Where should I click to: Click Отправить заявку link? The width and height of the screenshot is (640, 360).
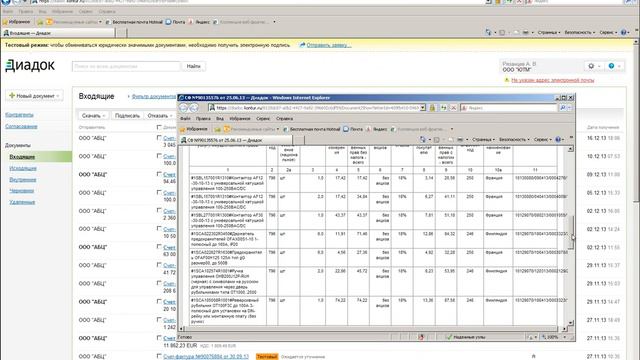(x=329, y=45)
